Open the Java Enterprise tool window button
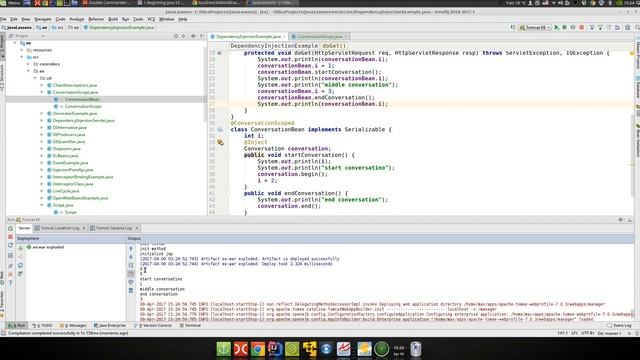This screenshot has width=640, height=360. 110,325
